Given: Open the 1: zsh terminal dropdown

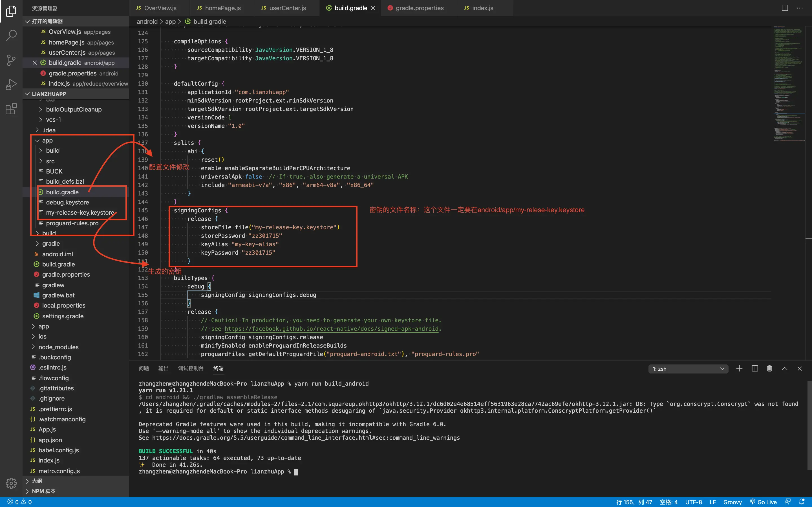Looking at the screenshot, I should (688, 369).
